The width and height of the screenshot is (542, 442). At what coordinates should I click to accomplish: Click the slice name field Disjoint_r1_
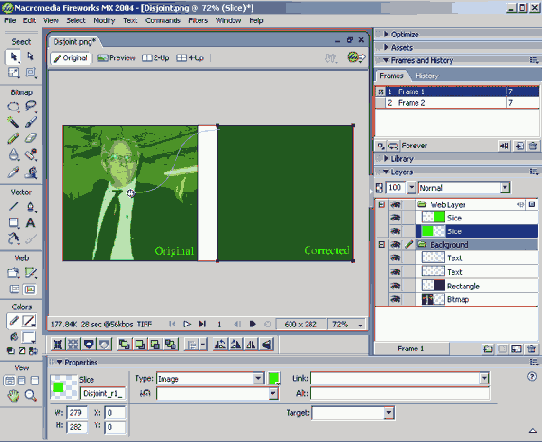(103, 393)
